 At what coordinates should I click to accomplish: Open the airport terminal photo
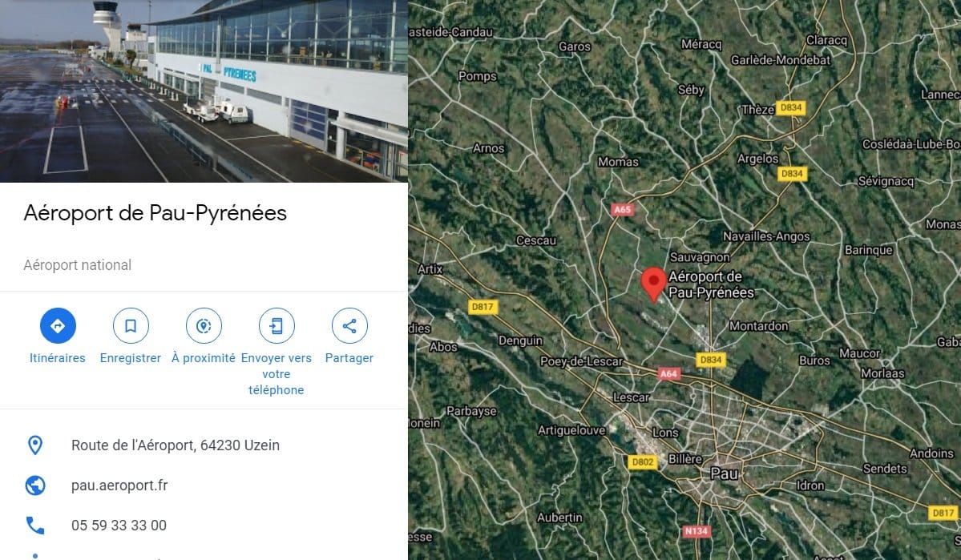[204, 91]
